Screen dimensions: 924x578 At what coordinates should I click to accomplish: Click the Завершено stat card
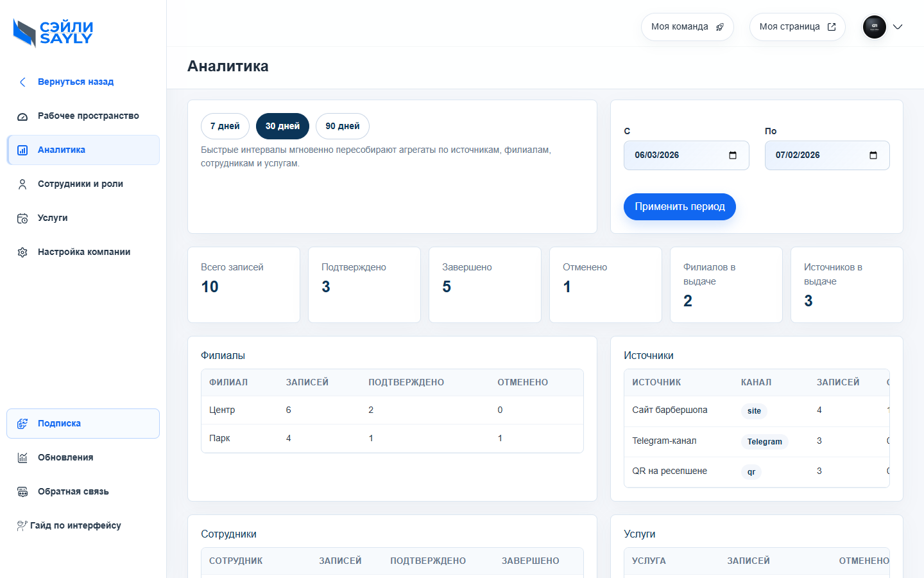[485, 285]
